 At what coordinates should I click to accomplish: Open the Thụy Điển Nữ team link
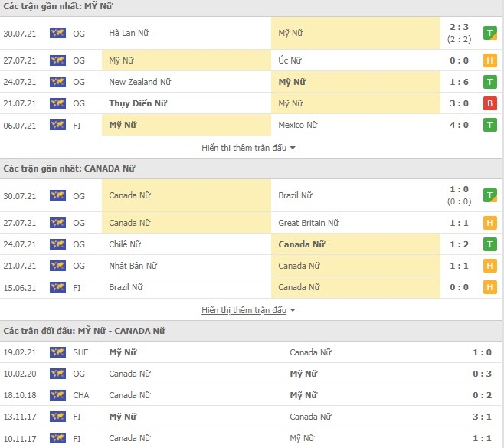(x=138, y=103)
